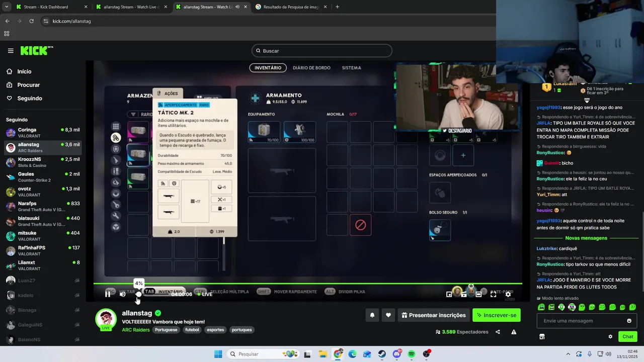
Task: Open allanstag's profile avatar
Action: pyautogui.click(x=106, y=320)
